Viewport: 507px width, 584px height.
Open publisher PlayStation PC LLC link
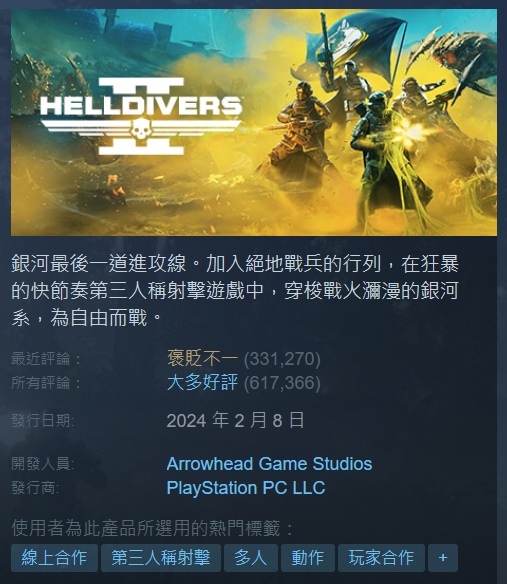(246, 488)
